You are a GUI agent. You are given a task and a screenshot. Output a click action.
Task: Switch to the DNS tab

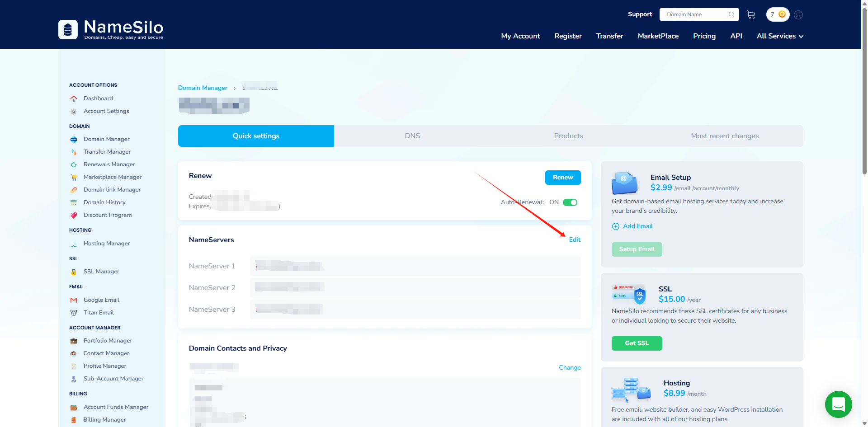tap(412, 136)
